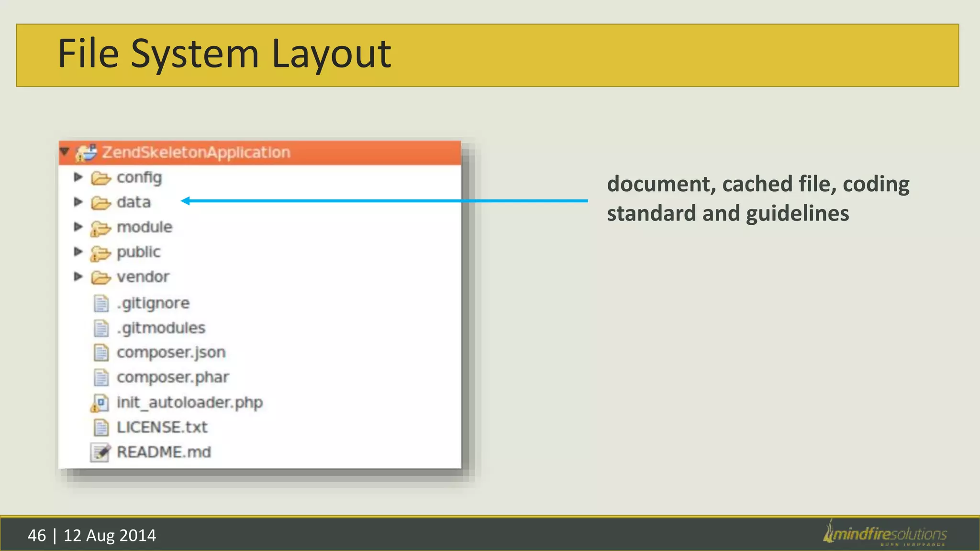
Task: Expand the vendor folder arrow
Action: point(78,276)
